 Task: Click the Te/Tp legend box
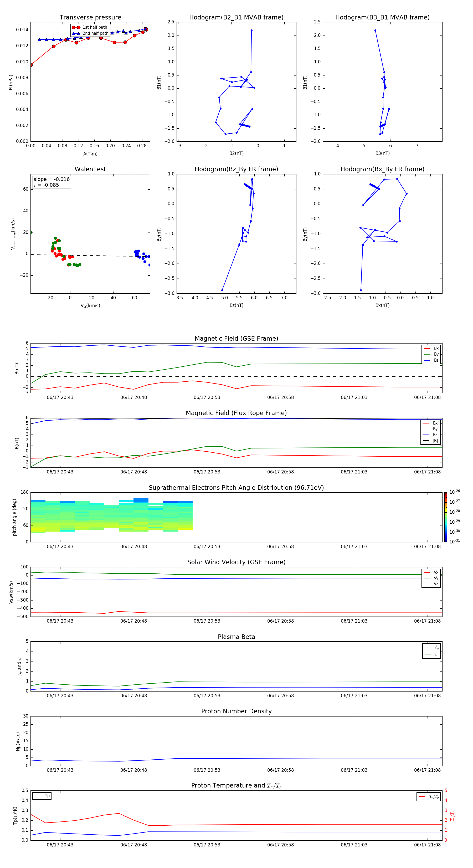coord(429,796)
